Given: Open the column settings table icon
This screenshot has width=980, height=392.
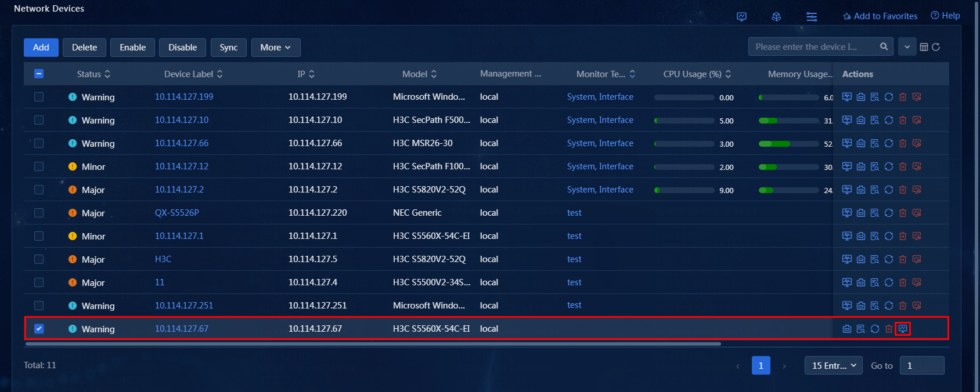Looking at the screenshot, I should pos(924,47).
